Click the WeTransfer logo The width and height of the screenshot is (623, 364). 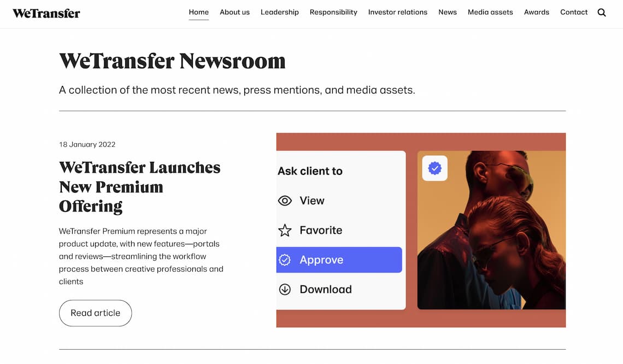point(46,13)
